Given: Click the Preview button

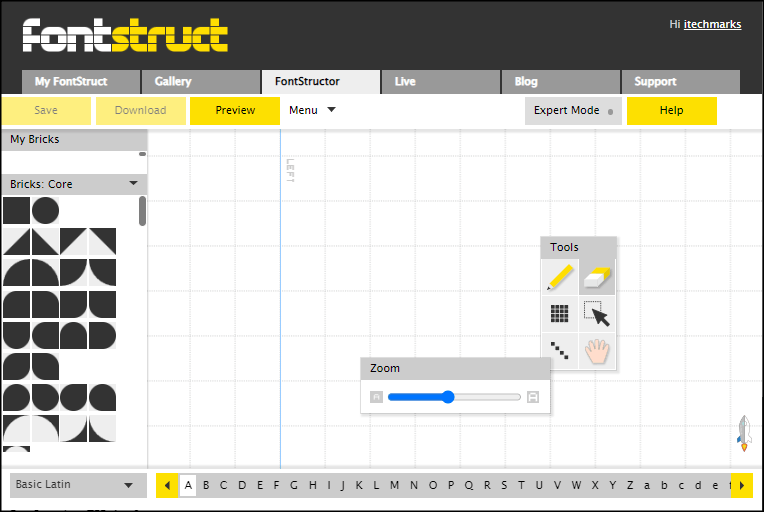Looking at the screenshot, I should 235,111.
